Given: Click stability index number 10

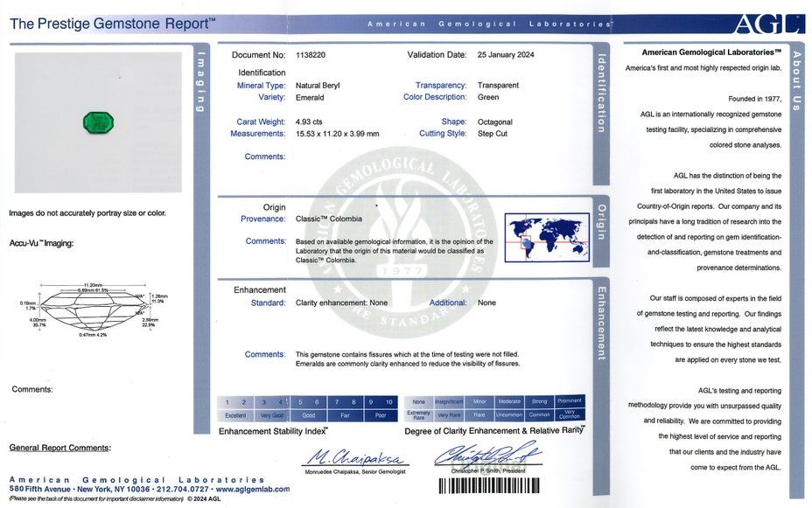Looking at the screenshot, I should tap(389, 401).
